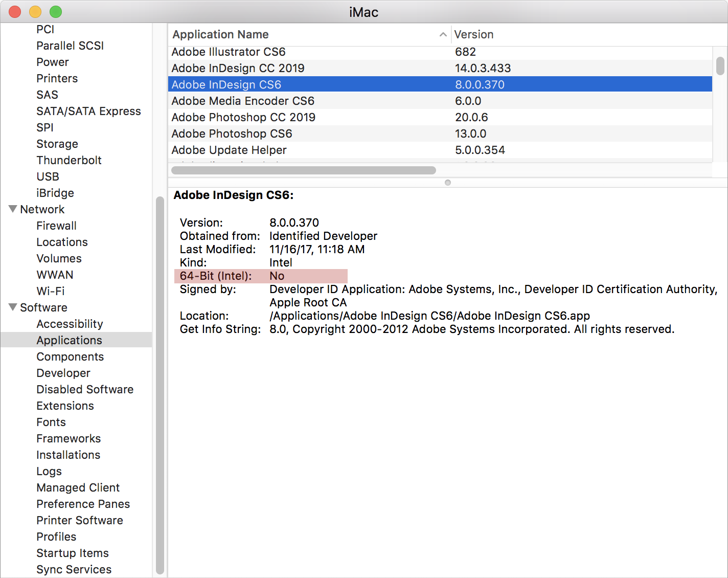728x578 pixels.
Task: Open the Thunderbolt section
Action: point(69,160)
